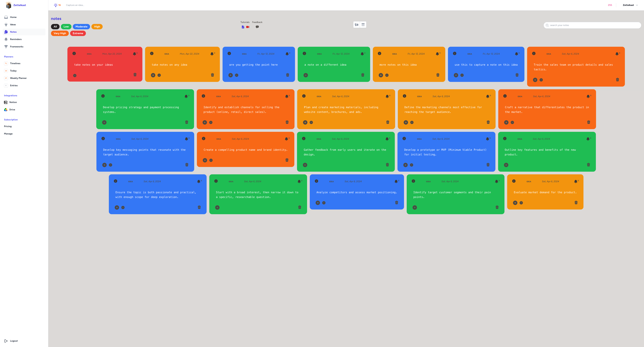Filter notes by Moderate priority
The image size is (644, 347).
(x=82, y=27)
